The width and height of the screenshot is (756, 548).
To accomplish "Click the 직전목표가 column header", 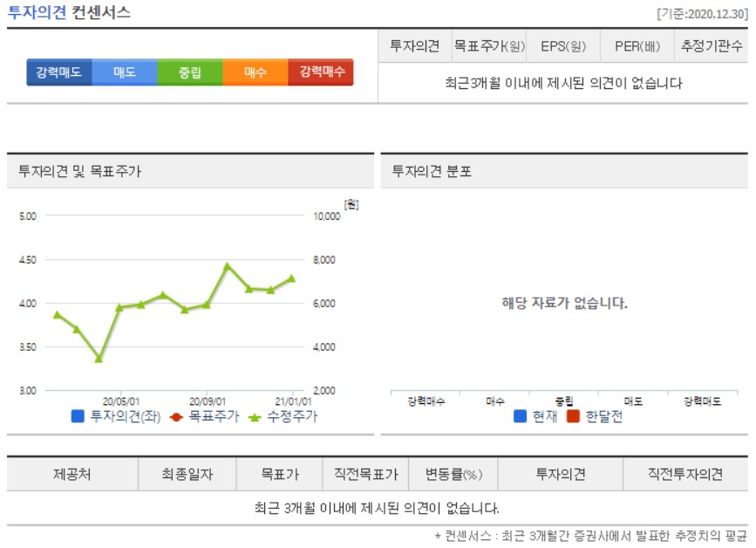I will tap(365, 474).
